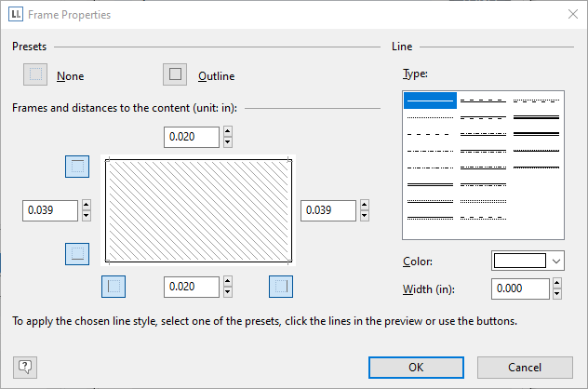
Task: Click the left distance input field
Action: pyautogui.click(x=50, y=211)
